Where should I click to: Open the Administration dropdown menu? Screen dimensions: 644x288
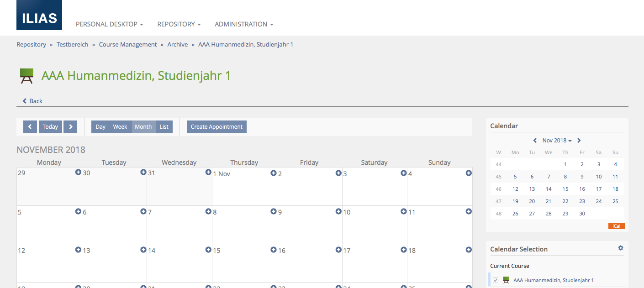click(244, 24)
